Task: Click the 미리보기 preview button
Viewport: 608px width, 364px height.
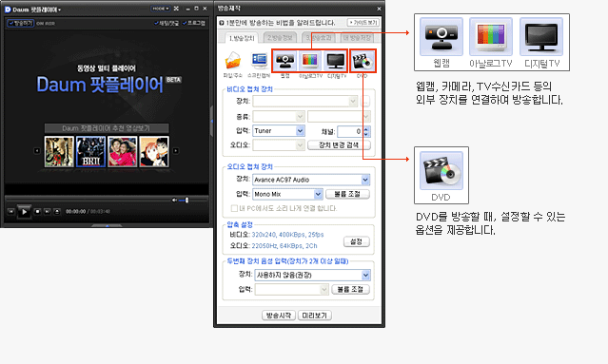Action: click(315, 316)
